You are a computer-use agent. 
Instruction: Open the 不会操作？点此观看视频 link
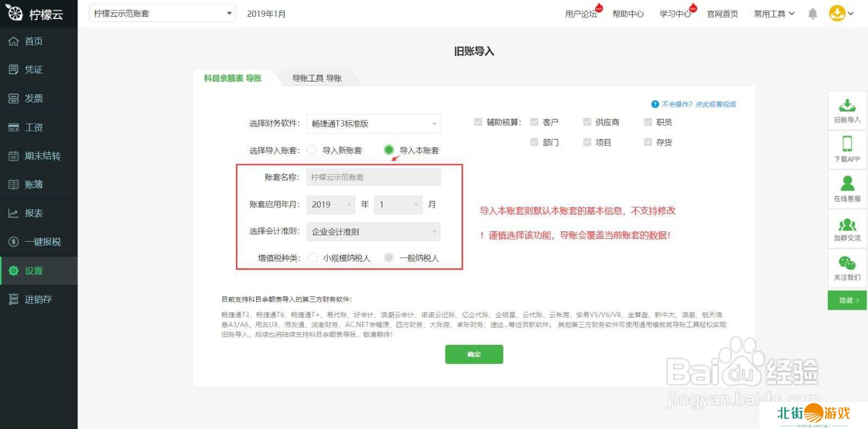coord(698,104)
